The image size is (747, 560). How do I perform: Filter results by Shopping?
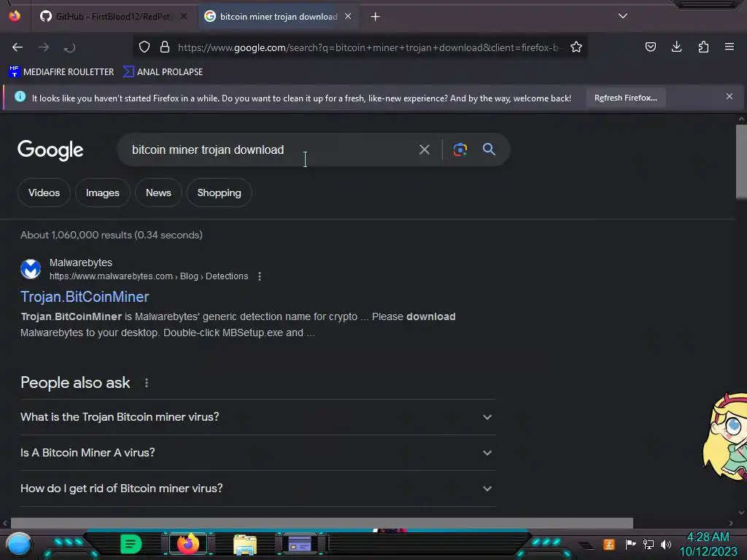[219, 192]
